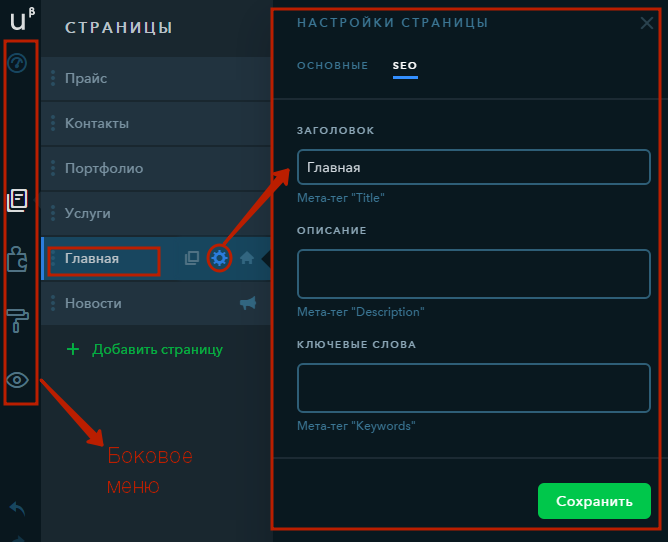Viewport: 668px width, 542px height.
Task: Focus the Заголовок input field
Action: pyautogui.click(x=474, y=167)
